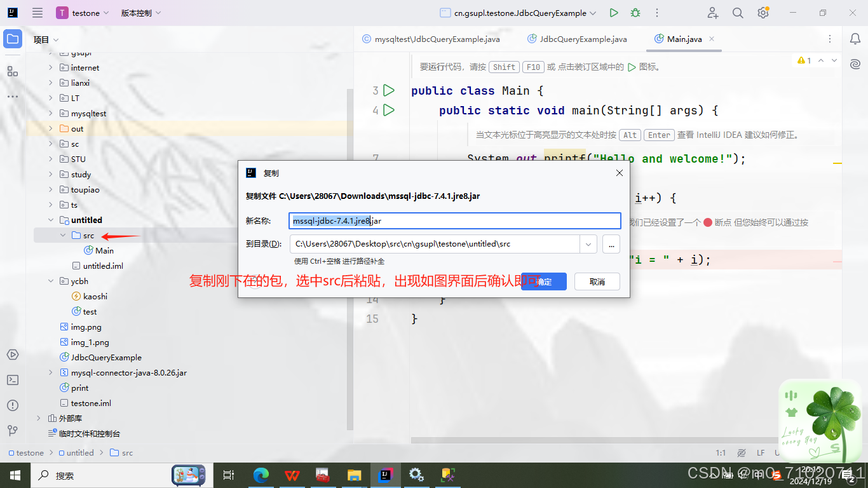Open the Notifications bell icon
Image resolution: width=868 pixels, height=488 pixels.
pyautogui.click(x=855, y=39)
